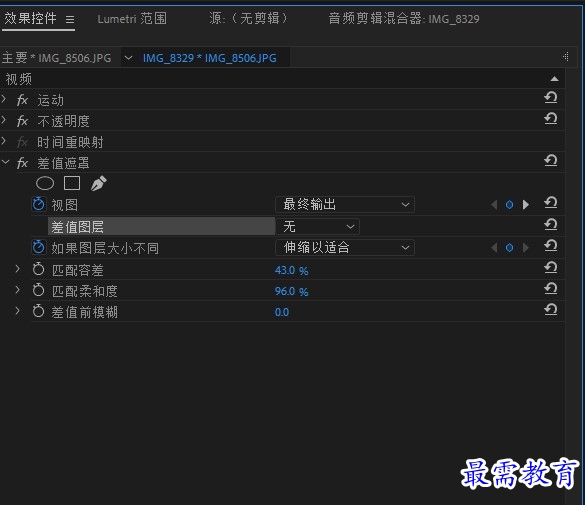Open the 效果控件 panel menu icon
This screenshot has width=585, height=505.
[x=70, y=19]
